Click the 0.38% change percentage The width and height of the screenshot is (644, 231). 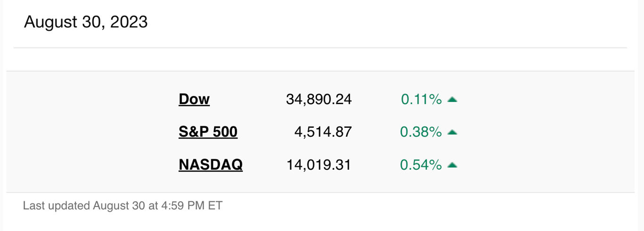point(421,132)
